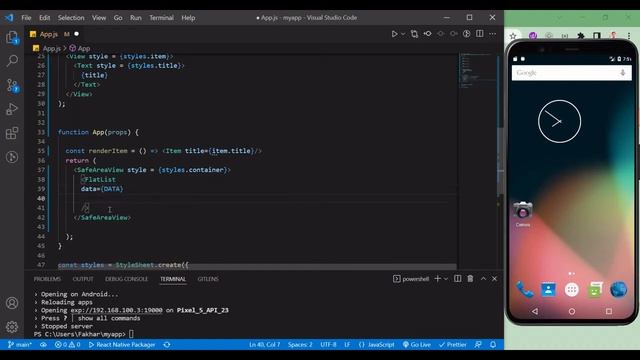Open the Run and Debug view
Image resolution: width=640 pixels, height=360 pixels.
pyautogui.click(x=12, y=109)
